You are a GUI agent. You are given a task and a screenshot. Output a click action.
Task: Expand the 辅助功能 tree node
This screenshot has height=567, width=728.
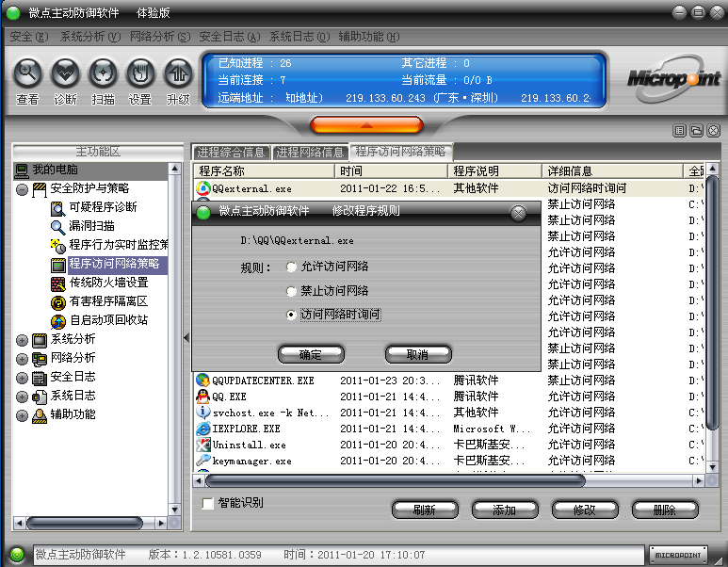pyautogui.click(x=22, y=415)
